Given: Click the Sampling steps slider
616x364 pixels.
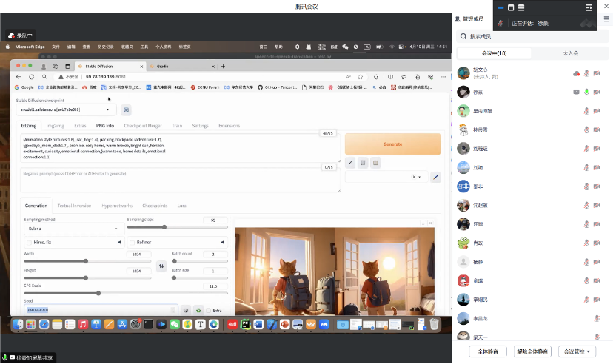Looking at the screenshot, I should pos(177,227).
